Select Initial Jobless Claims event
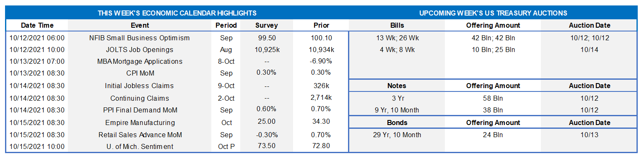 coord(140,86)
